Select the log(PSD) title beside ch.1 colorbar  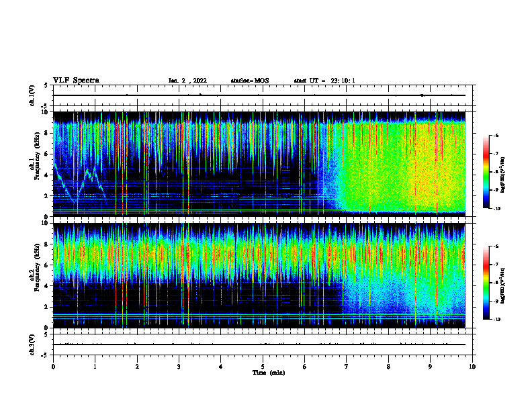pyautogui.click(x=504, y=175)
